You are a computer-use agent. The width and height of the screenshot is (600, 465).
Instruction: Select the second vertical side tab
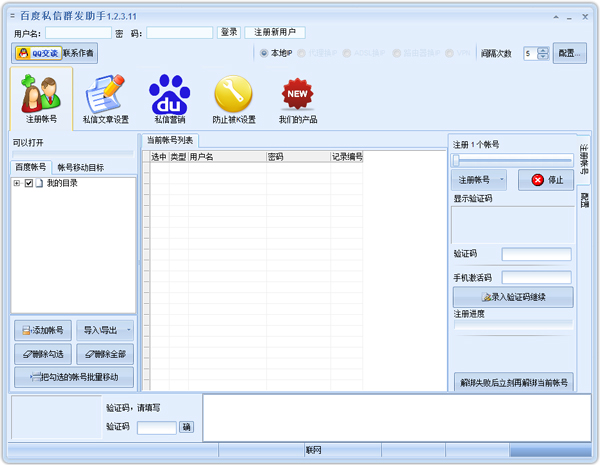click(x=584, y=200)
